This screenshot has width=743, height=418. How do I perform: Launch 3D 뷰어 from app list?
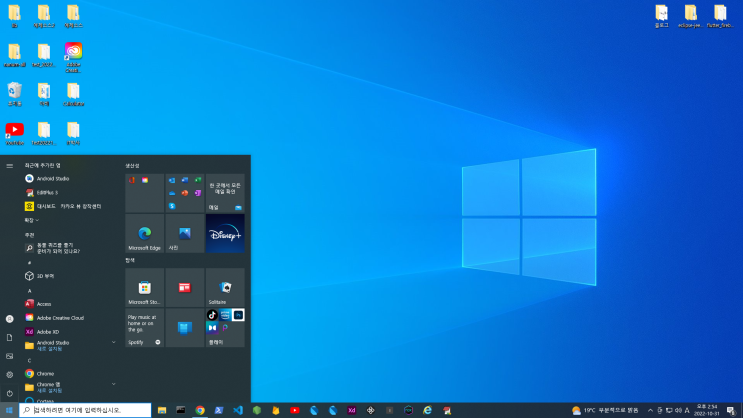[x=69, y=276]
